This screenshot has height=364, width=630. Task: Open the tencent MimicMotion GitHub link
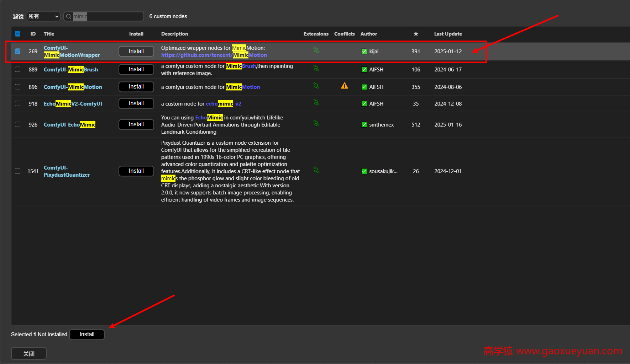pos(214,55)
